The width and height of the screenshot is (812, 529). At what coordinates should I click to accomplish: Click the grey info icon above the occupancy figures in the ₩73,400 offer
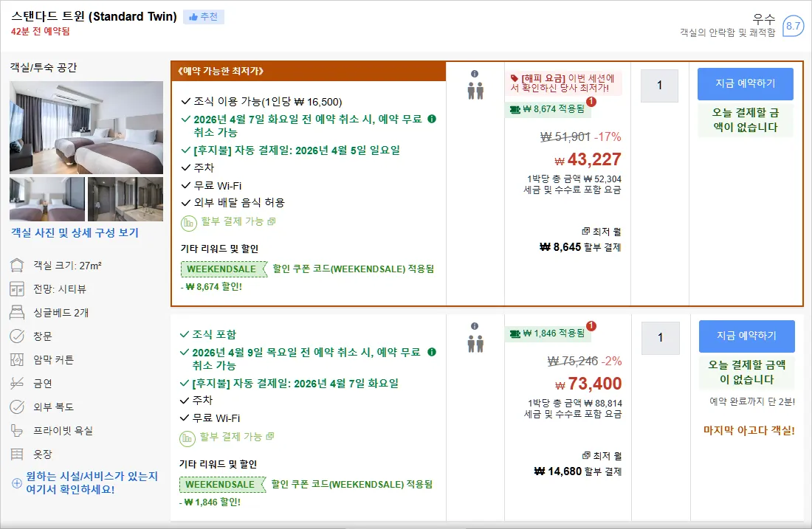pyautogui.click(x=475, y=326)
